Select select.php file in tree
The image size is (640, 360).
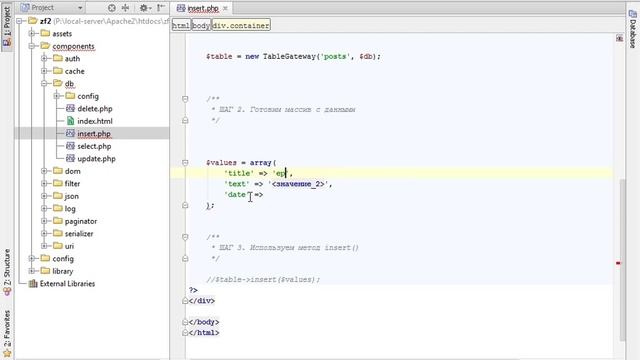click(x=94, y=146)
